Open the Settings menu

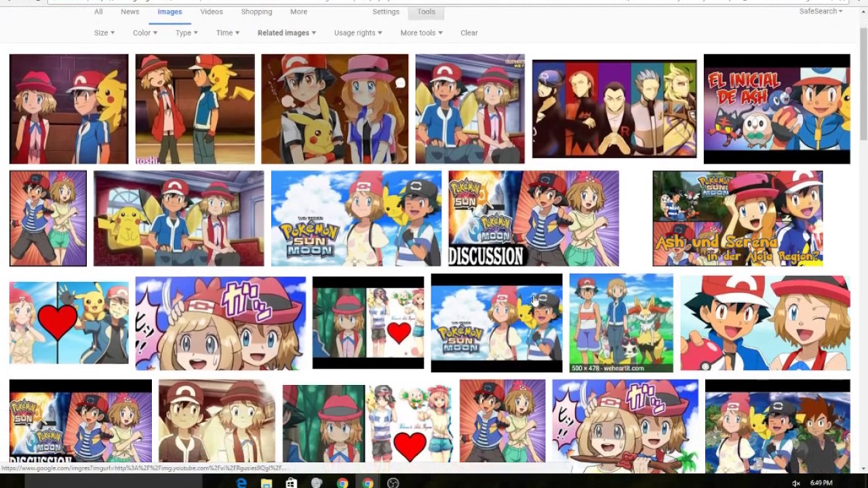click(386, 12)
